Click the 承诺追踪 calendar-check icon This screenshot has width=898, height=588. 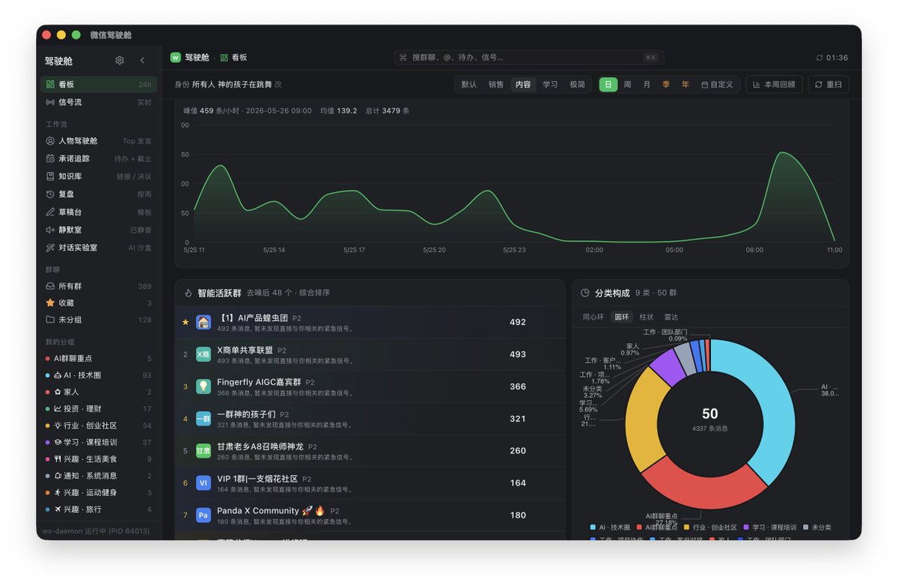coord(50,159)
